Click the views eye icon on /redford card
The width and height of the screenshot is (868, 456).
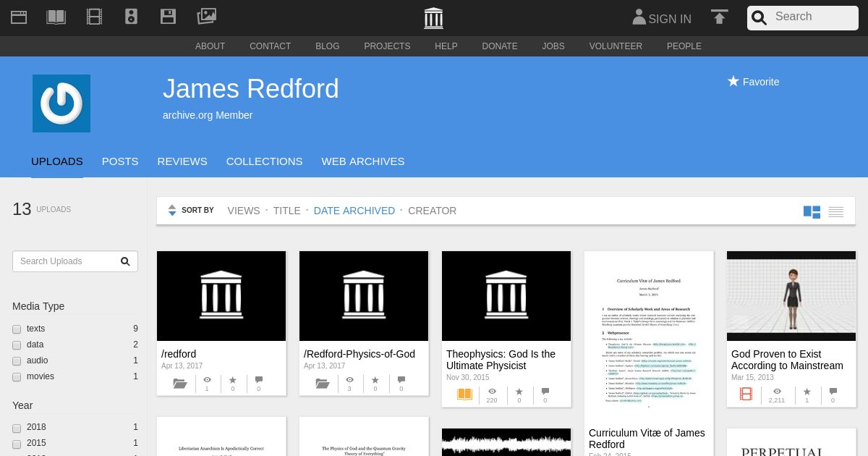tap(207, 380)
